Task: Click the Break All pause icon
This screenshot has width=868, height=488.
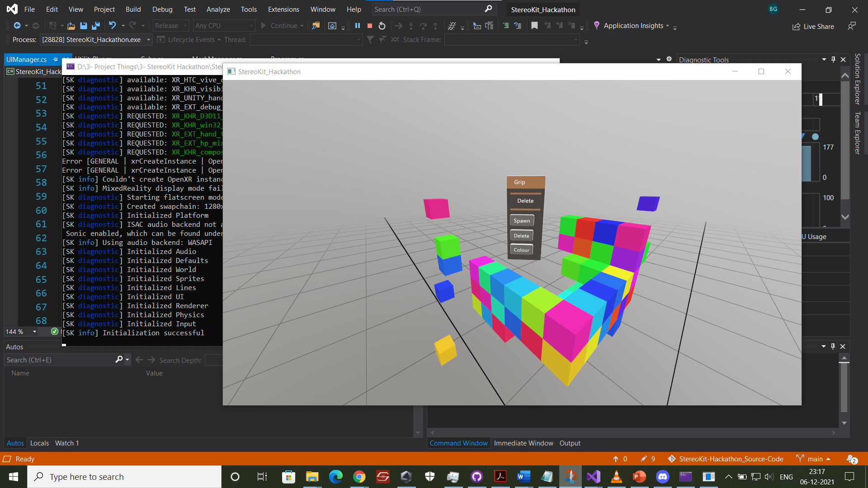Action: click(x=358, y=26)
